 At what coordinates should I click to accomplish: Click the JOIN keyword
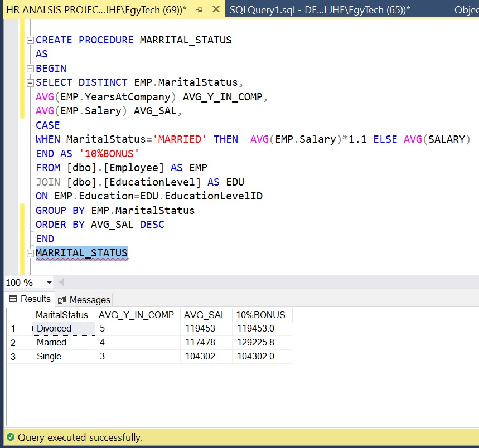tap(48, 182)
